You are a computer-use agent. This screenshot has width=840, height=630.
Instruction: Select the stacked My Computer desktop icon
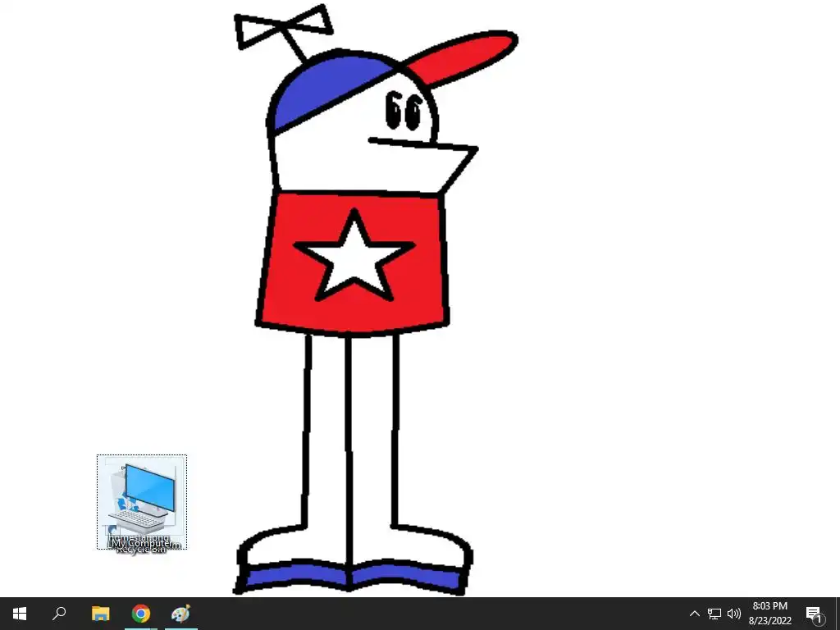[x=142, y=502]
